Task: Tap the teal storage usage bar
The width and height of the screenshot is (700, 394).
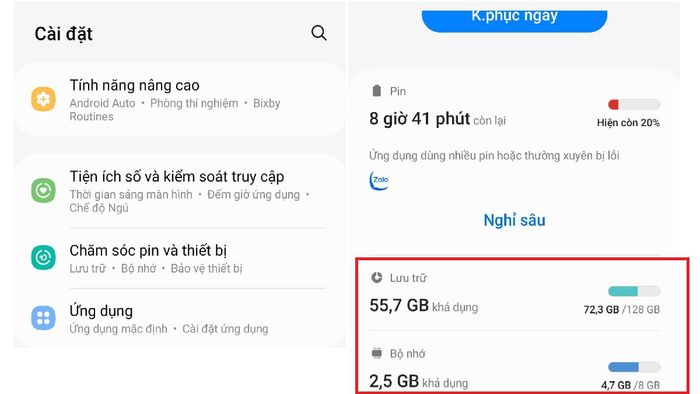Action: 634,291
